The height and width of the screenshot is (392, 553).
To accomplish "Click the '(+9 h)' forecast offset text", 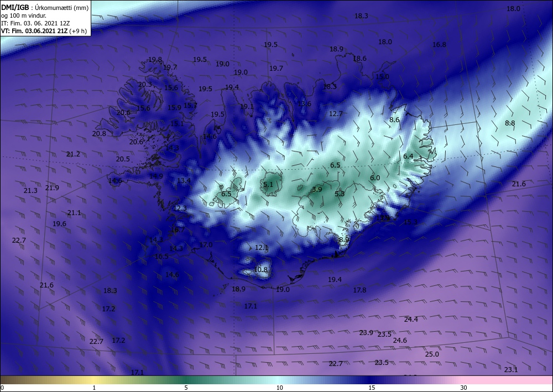I will (79, 31).
